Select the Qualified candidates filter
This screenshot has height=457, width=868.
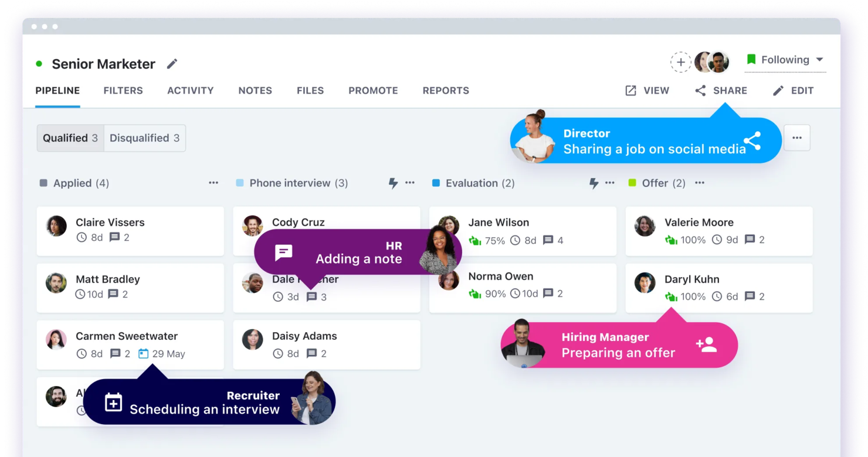tap(70, 138)
